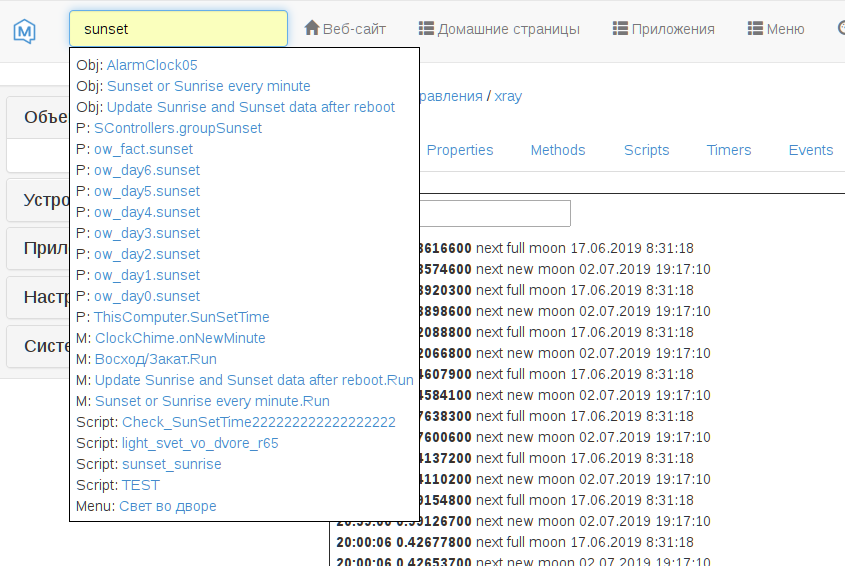Open the xray breadcrumb link
The image size is (845, 566).
pyautogui.click(x=508, y=96)
